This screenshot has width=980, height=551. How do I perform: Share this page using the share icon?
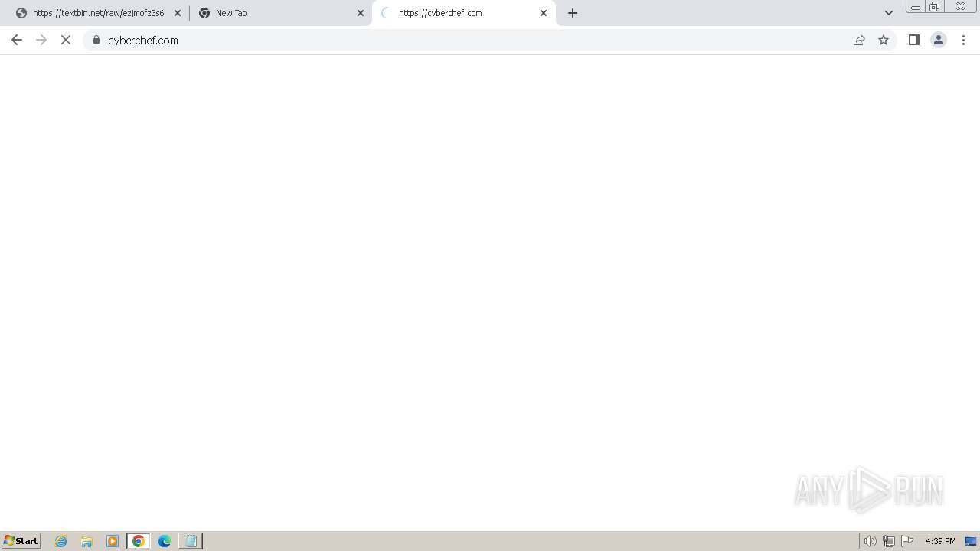(x=859, y=40)
